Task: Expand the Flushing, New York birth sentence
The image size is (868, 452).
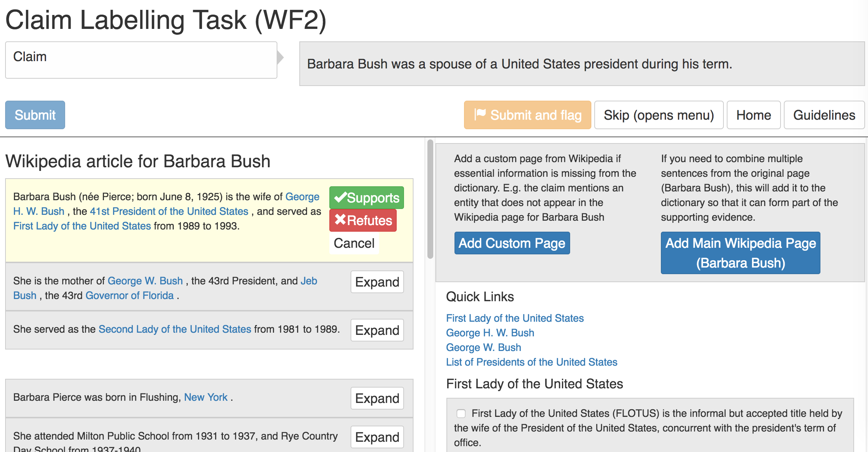Action: (x=377, y=398)
